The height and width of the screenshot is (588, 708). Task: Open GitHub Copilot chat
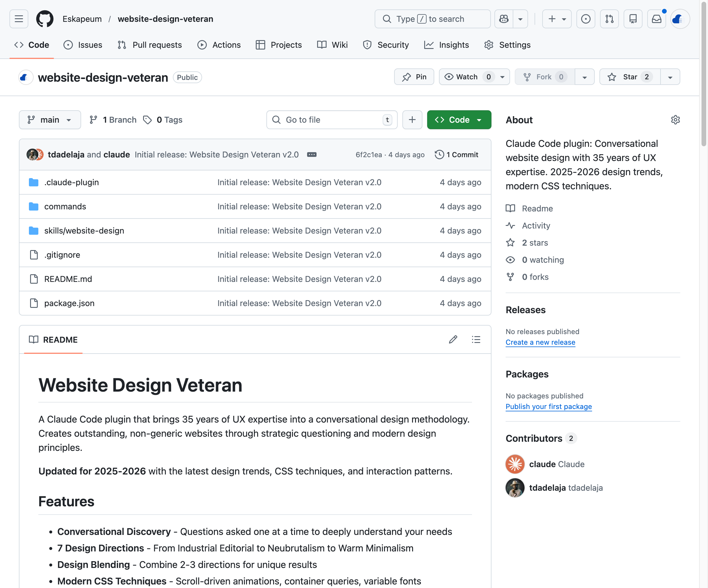pyautogui.click(x=503, y=19)
